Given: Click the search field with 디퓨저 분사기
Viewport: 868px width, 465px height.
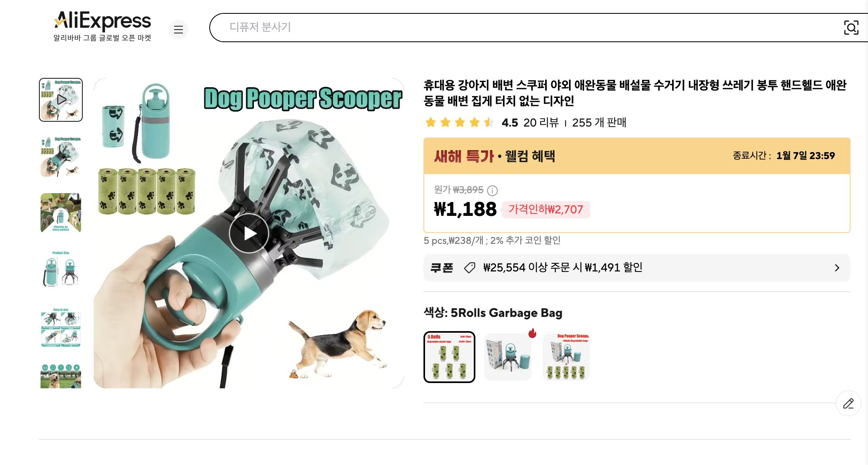Looking at the screenshot, I should click(523, 28).
